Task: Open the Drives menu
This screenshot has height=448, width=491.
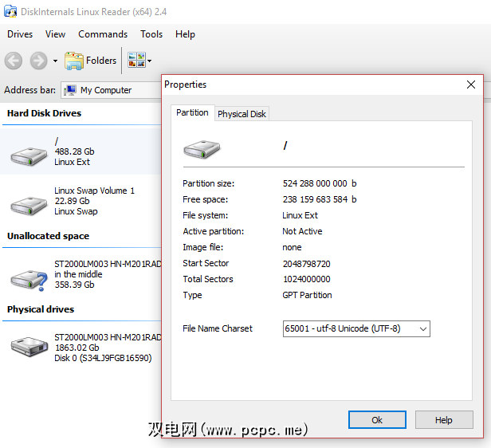Action: click(x=20, y=34)
